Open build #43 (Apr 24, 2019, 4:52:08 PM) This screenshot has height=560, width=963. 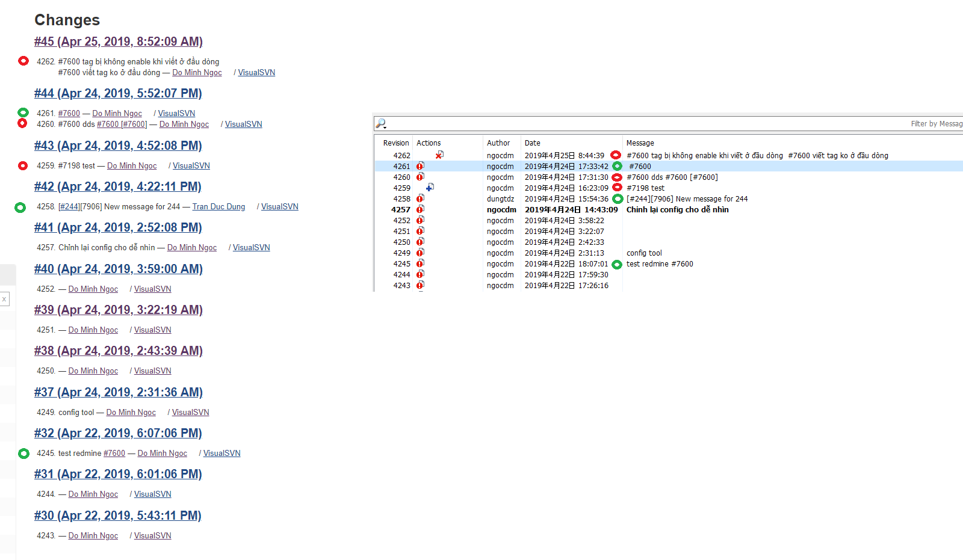[118, 146]
